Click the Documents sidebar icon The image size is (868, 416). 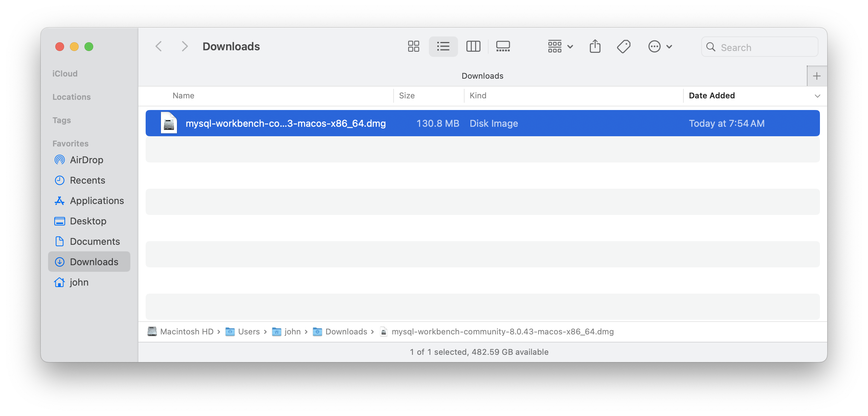click(x=60, y=242)
